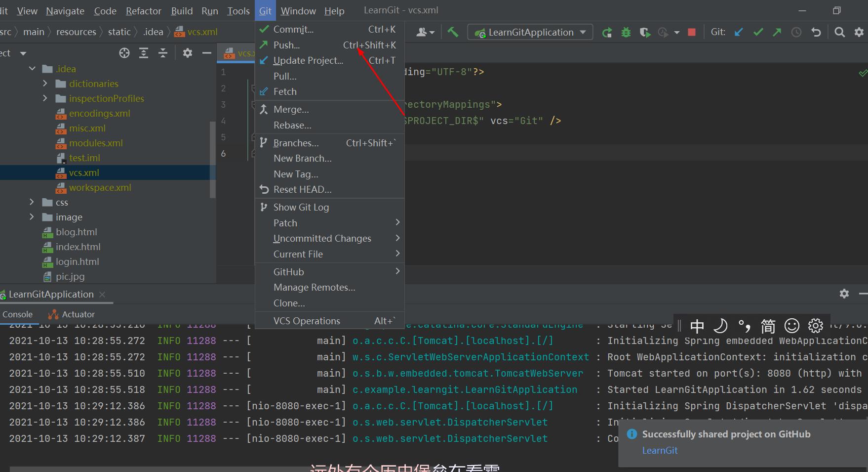Toggle the moon half-width input icon
The width and height of the screenshot is (868, 472).
click(x=721, y=326)
